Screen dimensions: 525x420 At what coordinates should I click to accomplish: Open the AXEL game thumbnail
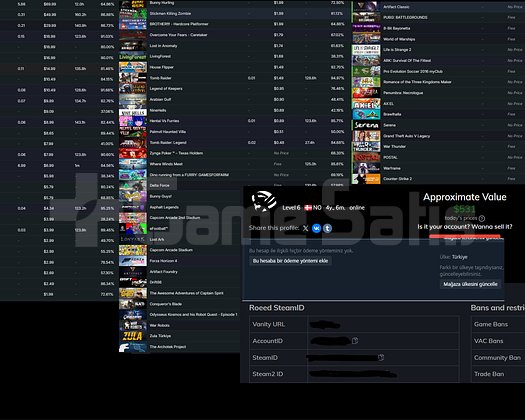(x=366, y=104)
